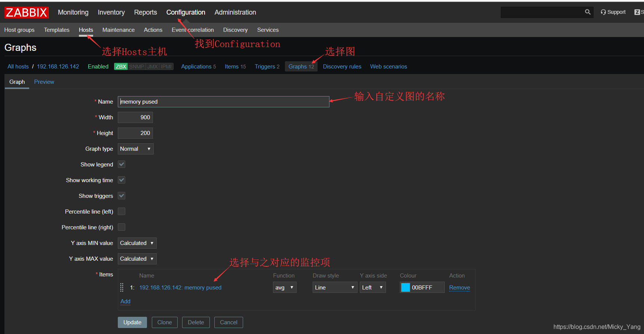Click the Add item link

(x=125, y=301)
